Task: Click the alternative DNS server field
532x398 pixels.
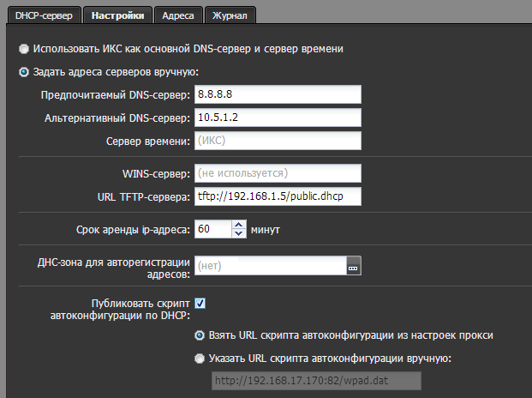Action: pyautogui.click(x=278, y=118)
